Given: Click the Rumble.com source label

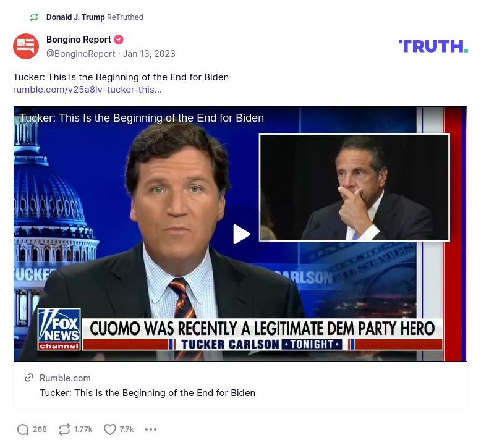Looking at the screenshot, I should [65, 378].
